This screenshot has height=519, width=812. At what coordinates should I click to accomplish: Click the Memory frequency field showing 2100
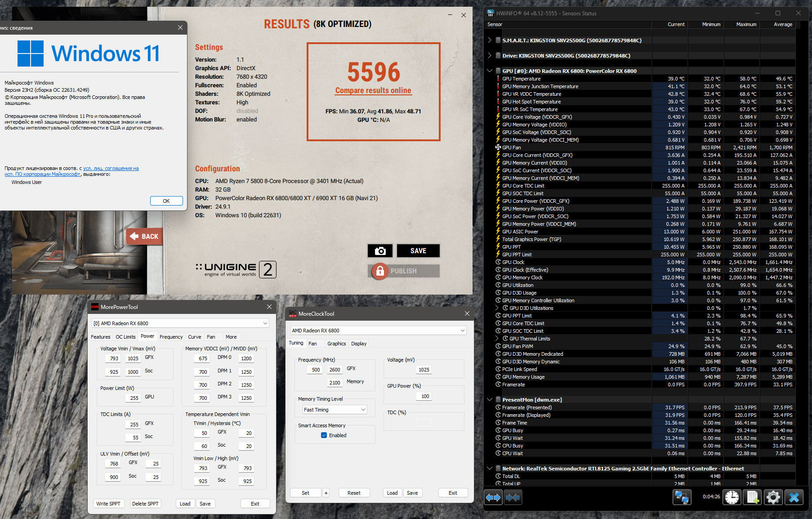click(x=335, y=383)
